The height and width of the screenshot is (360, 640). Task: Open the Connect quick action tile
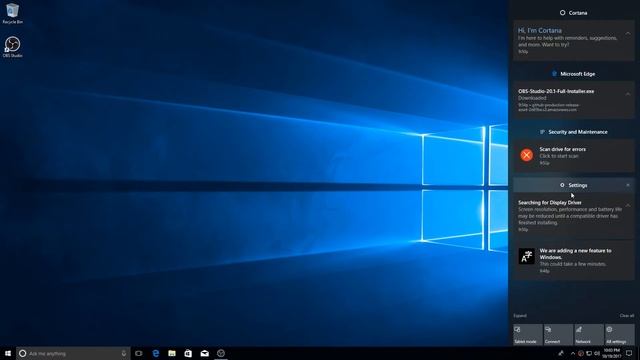[558, 335]
